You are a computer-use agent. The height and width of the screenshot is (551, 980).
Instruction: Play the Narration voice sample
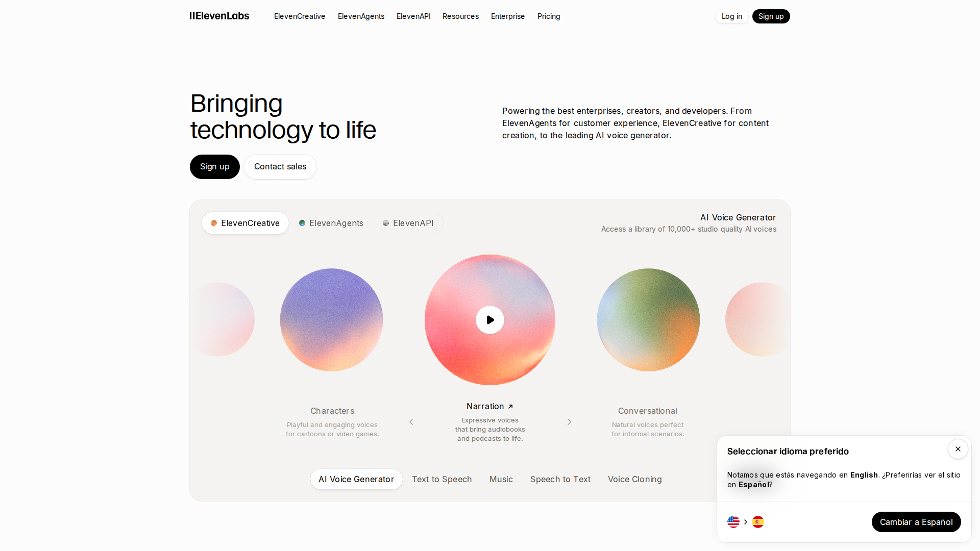click(490, 320)
